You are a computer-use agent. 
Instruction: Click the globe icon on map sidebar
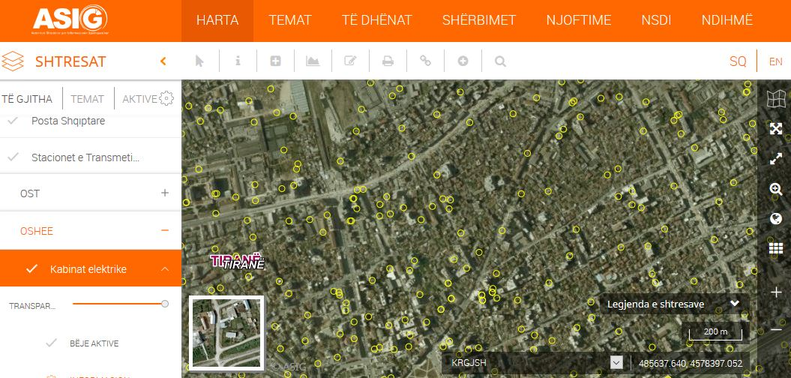[776, 219]
